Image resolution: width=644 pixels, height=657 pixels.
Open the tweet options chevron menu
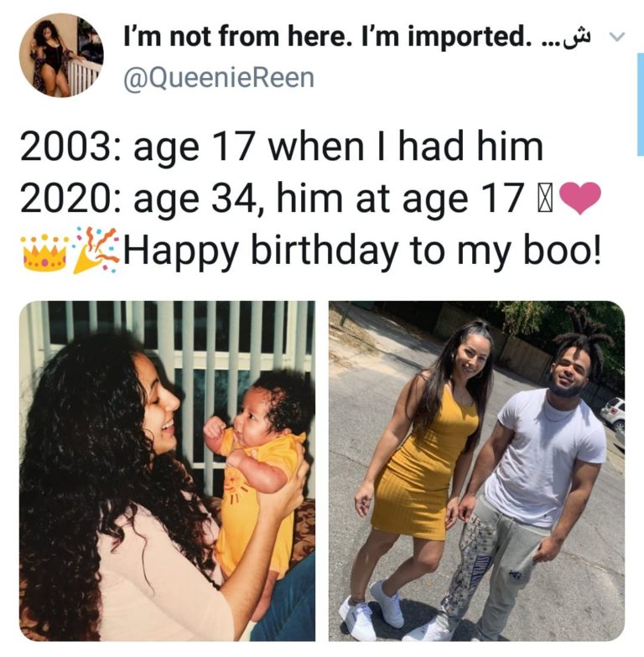pos(616,37)
